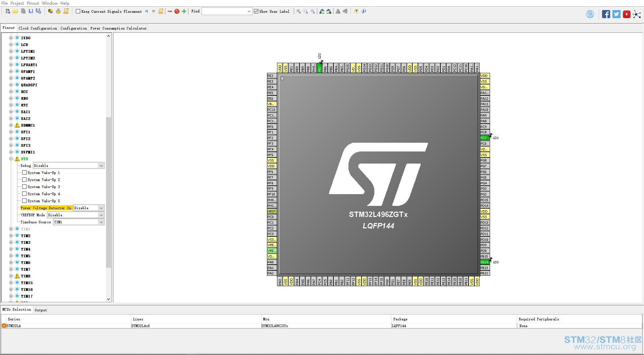The image size is (644, 355).
Task: Expand the TIM2 tree node
Action: click(11, 236)
